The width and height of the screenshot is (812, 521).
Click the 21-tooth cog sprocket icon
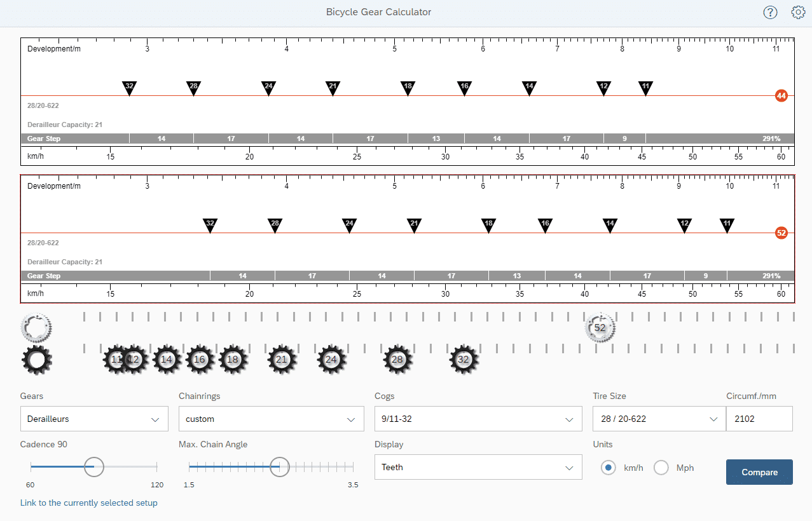click(282, 360)
